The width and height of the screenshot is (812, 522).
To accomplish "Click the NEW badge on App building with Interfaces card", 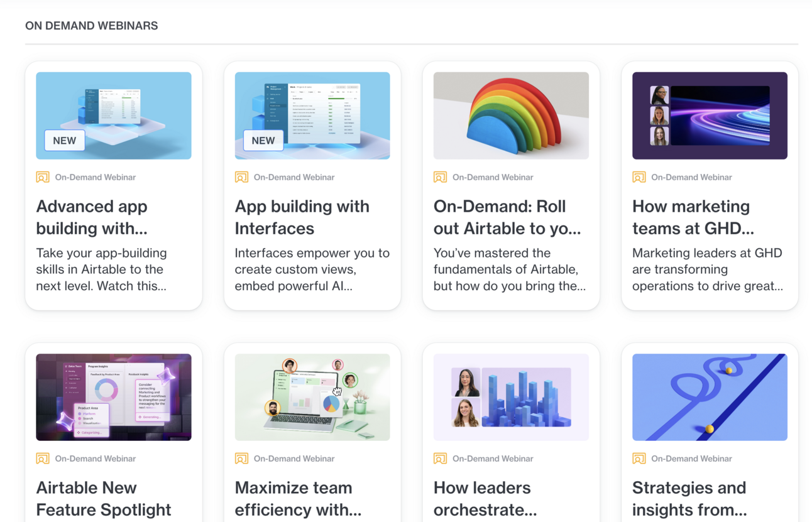I will [263, 141].
